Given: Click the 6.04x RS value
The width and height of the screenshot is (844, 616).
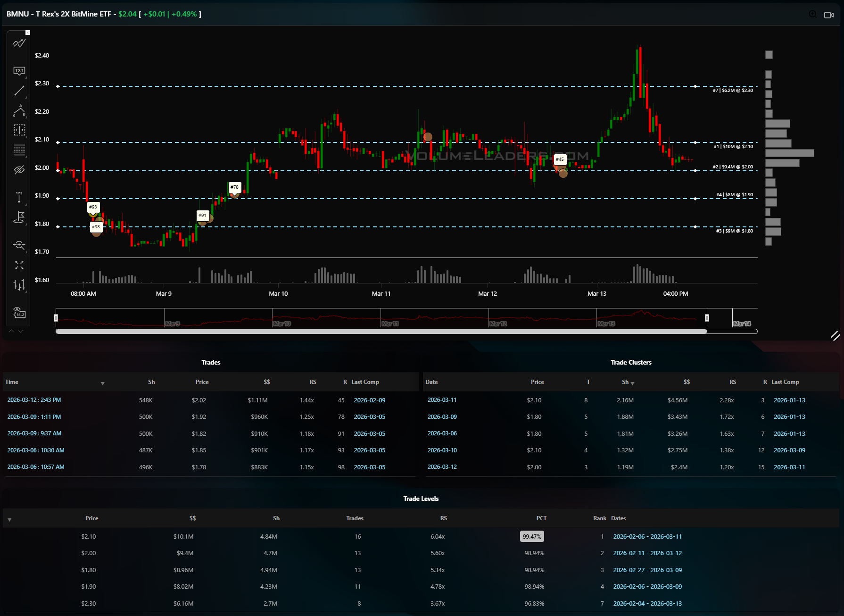Looking at the screenshot, I should 438,537.
